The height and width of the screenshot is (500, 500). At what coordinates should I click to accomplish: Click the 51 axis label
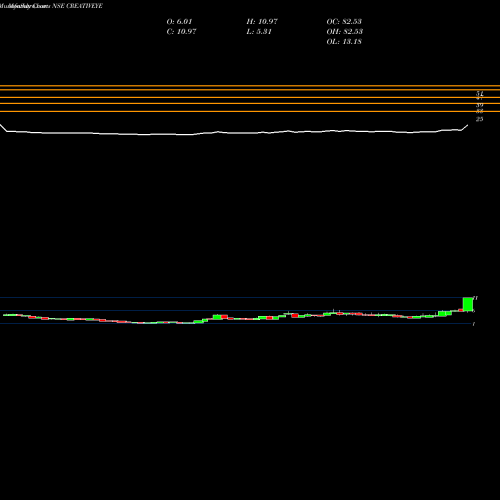pos(480,94)
